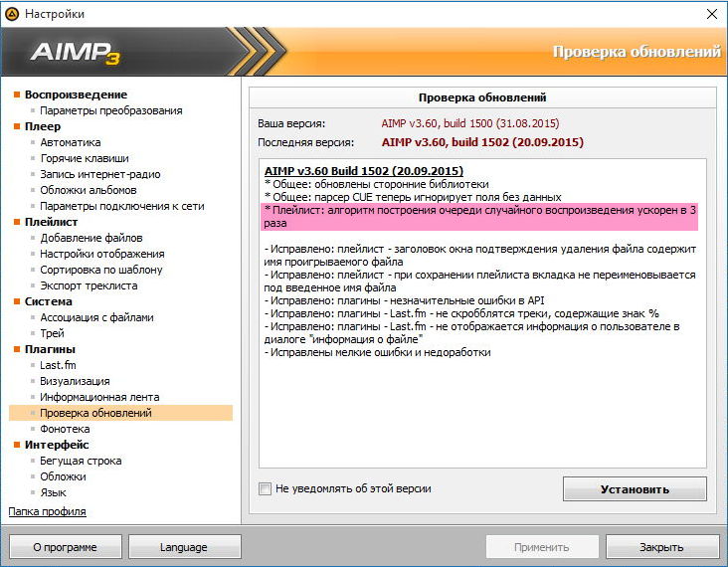
Task: Open the Плеер settings section
Action: (43, 126)
